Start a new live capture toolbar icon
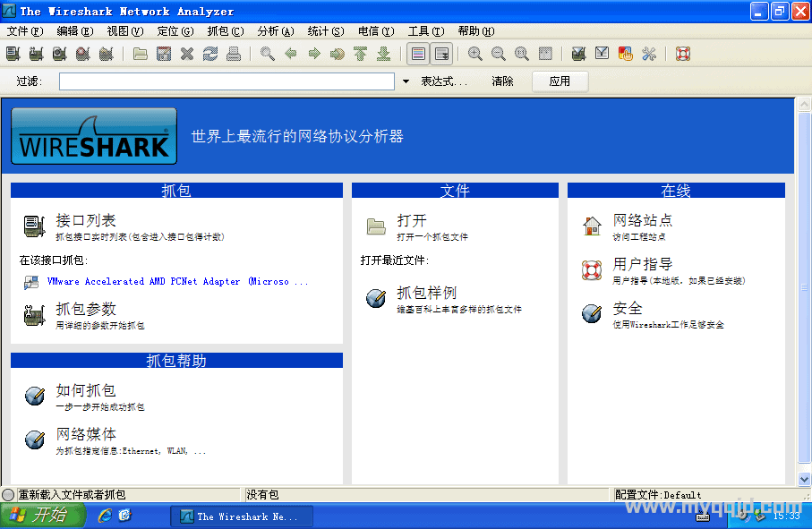812x529 pixels. coord(60,54)
